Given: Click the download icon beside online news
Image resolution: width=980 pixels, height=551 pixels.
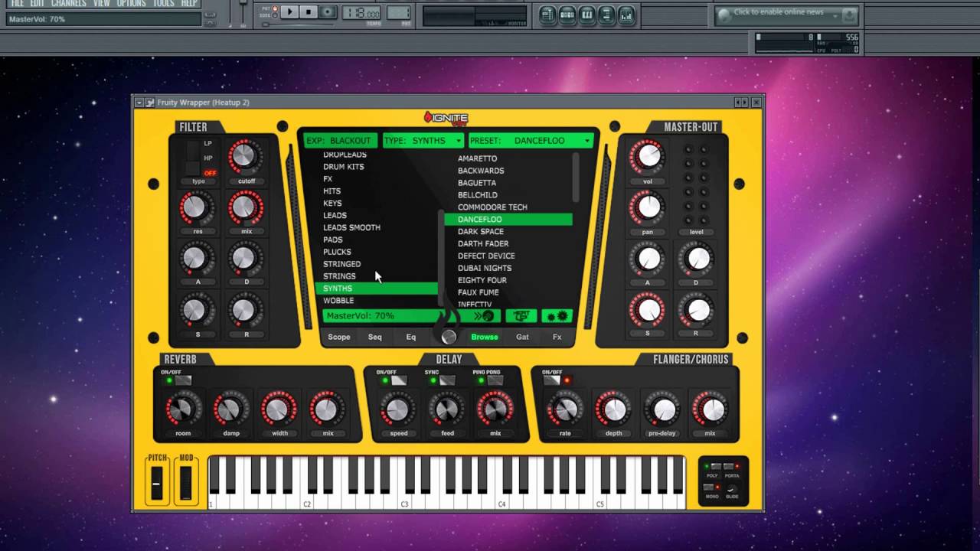Looking at the screenshot, I should [848, 15].
